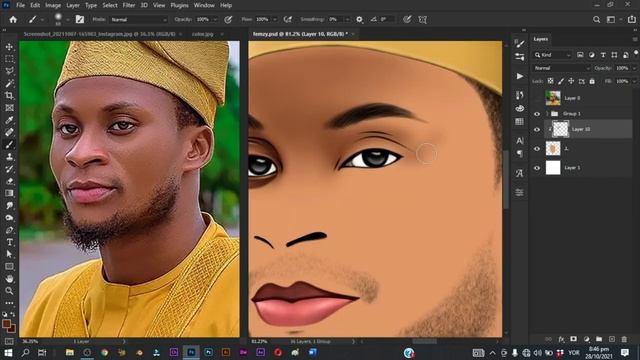Add a layer mask

[x=573, y=339]
